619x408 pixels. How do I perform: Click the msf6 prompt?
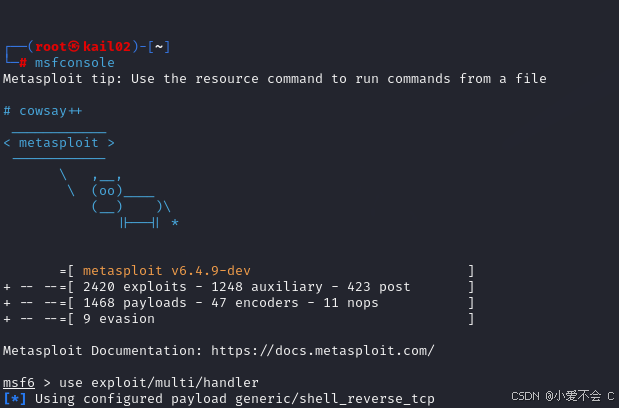[19, 383]
